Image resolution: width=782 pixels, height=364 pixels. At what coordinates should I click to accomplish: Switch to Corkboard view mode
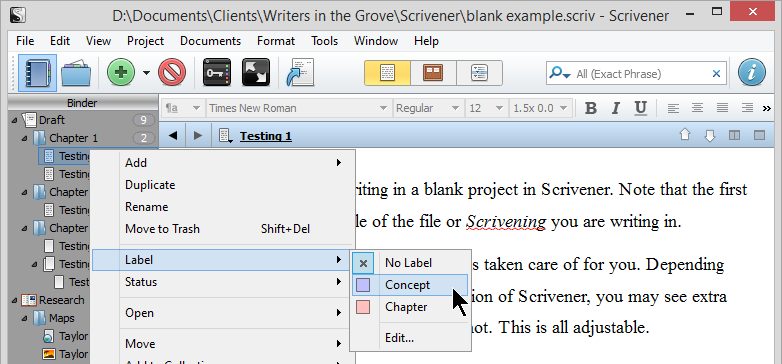tap(433, 73)
